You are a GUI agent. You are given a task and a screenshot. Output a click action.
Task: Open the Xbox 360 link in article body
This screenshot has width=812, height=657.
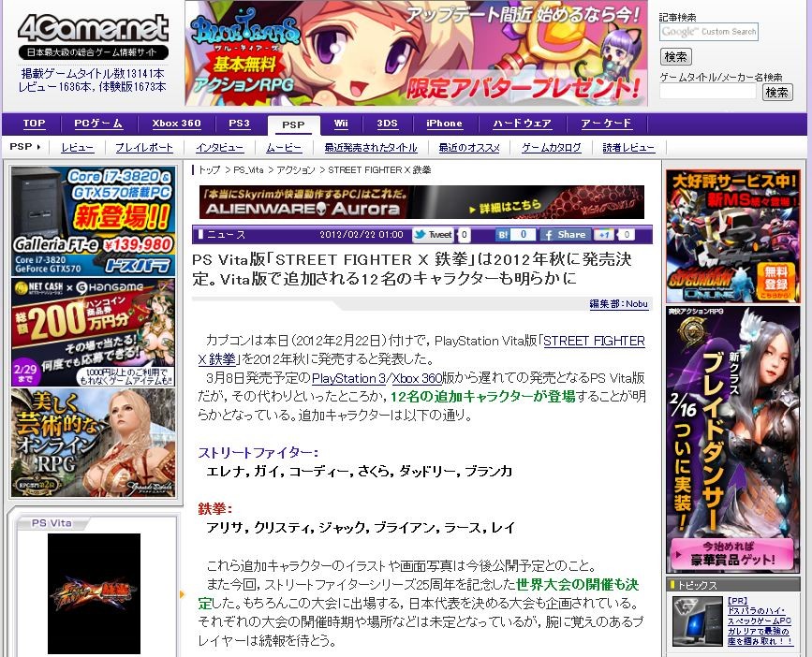tap(417, 379)
